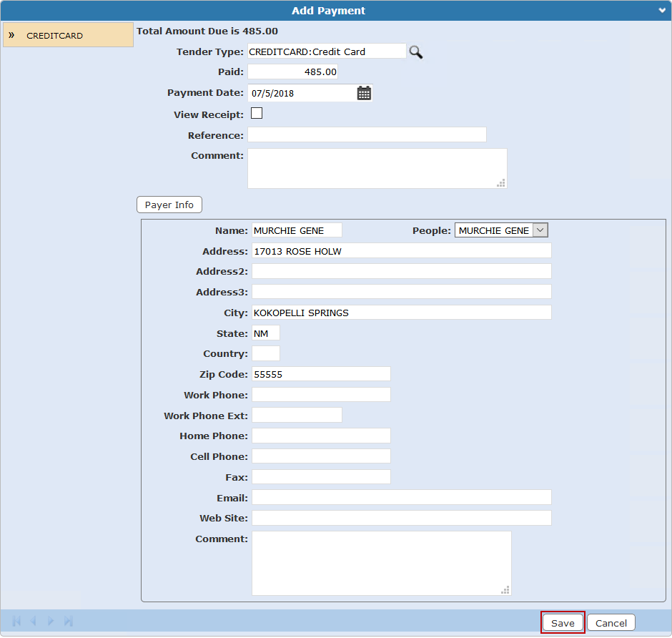Click the double-arrow beside CREDITCARD
The height and width of the screenshot is (638, 672).
pos(11,35)
